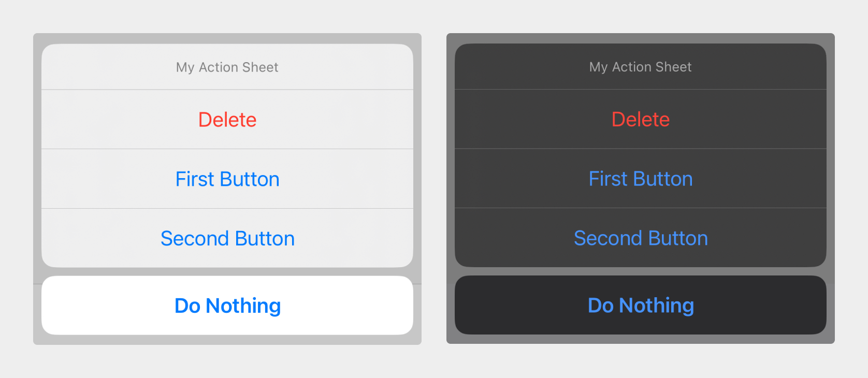
Task: Click separator between light Delete and First Button
Action: pyautogui.click(x=227, y=149)
